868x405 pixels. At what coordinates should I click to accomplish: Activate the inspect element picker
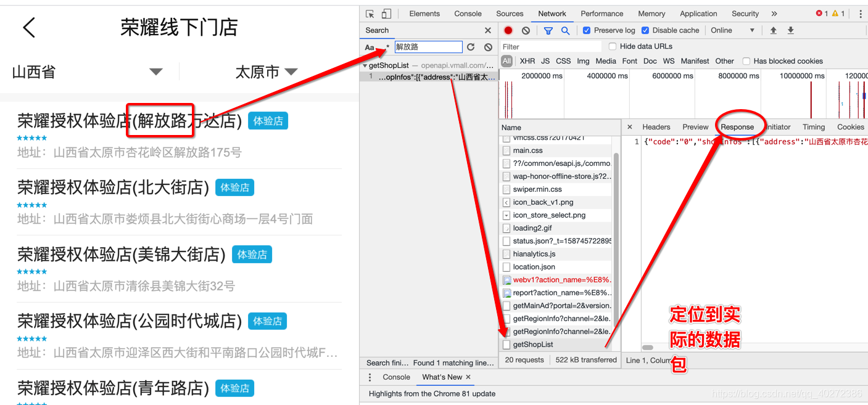(370, 14)
